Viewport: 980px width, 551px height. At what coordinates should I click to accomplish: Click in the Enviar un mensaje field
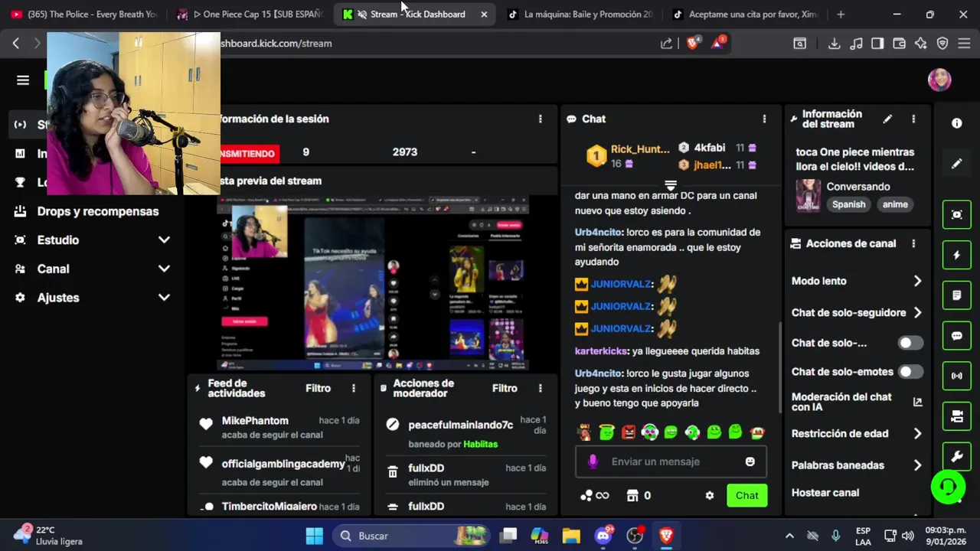point(670,461)
